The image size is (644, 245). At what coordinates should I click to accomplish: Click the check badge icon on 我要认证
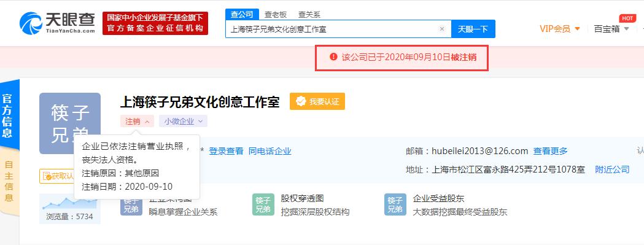tap(301, 101)
